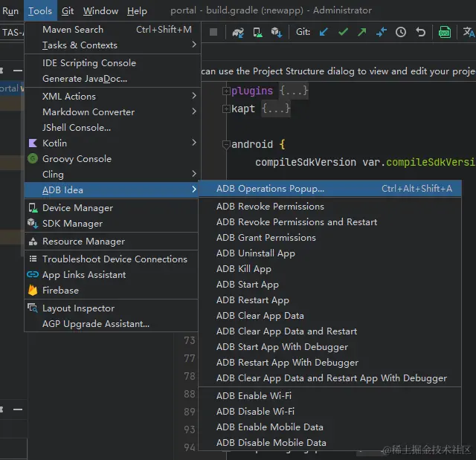Expand XML Actions submenu
The width and height of the screenshot is (476, 460).
(x=111, y=96)
